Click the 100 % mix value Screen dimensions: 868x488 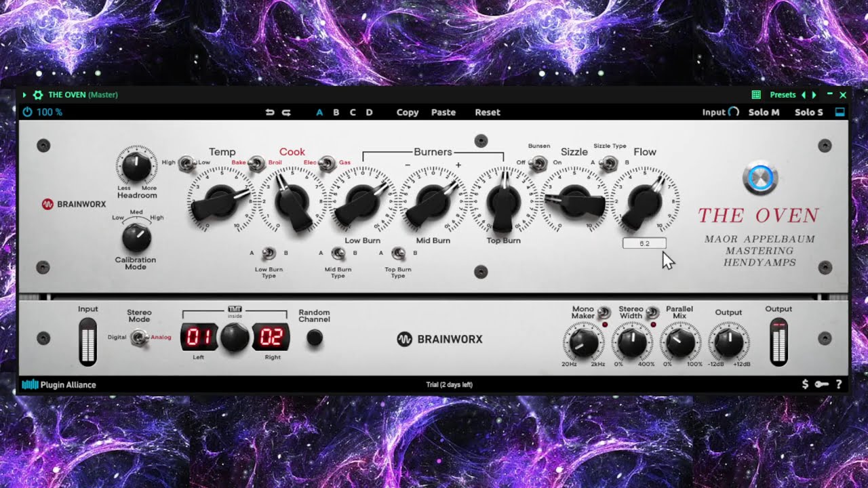50,113
